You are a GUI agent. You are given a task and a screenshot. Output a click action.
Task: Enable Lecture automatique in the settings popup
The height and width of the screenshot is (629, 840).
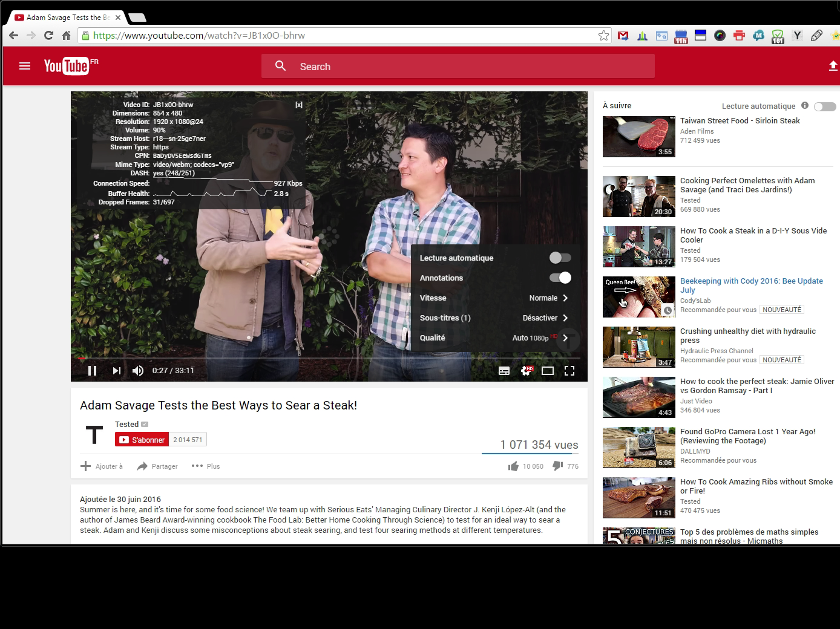560,258
